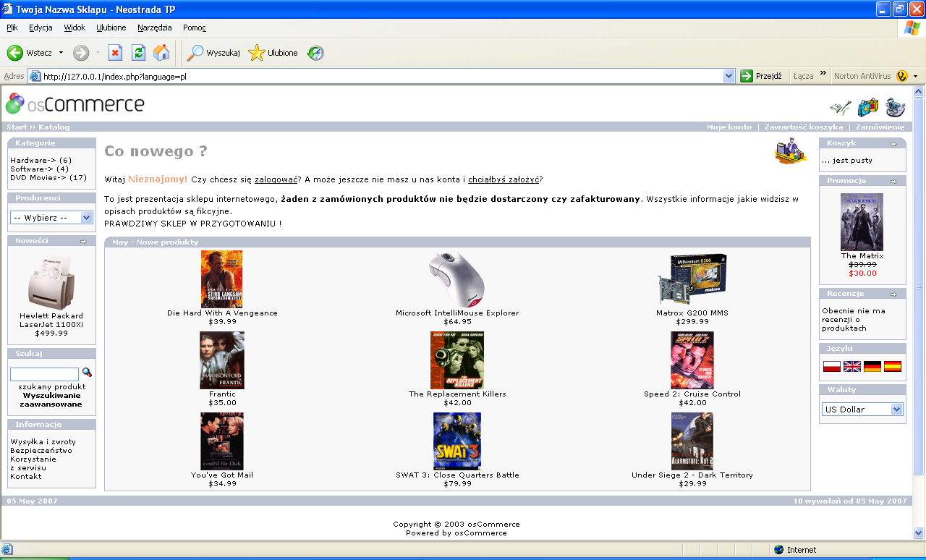The width and height of the screenshot is (926, 560).
Task: Click the Stop loading red X icon
Action: (115, 53)
